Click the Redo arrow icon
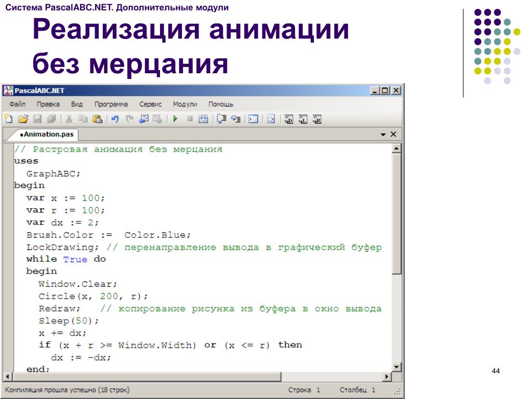Viewport: 532px width, 399px height. tap(129, 119)
